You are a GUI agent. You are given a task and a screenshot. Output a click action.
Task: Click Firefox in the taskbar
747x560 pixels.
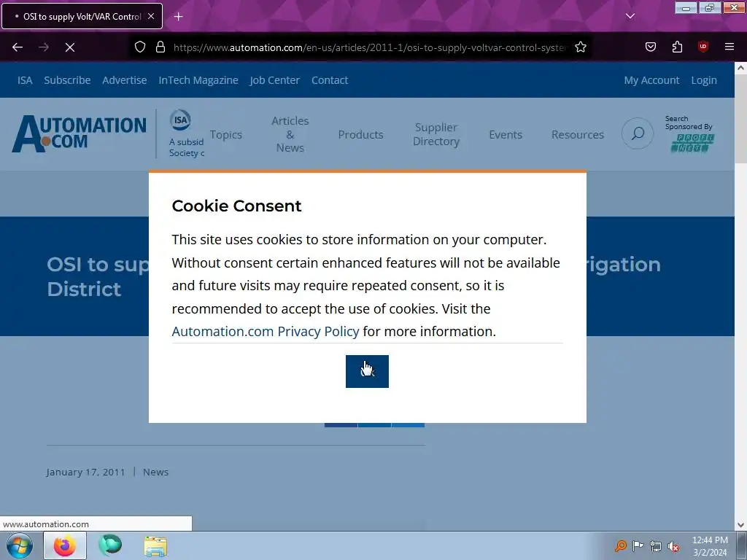[x=65, y=545]
